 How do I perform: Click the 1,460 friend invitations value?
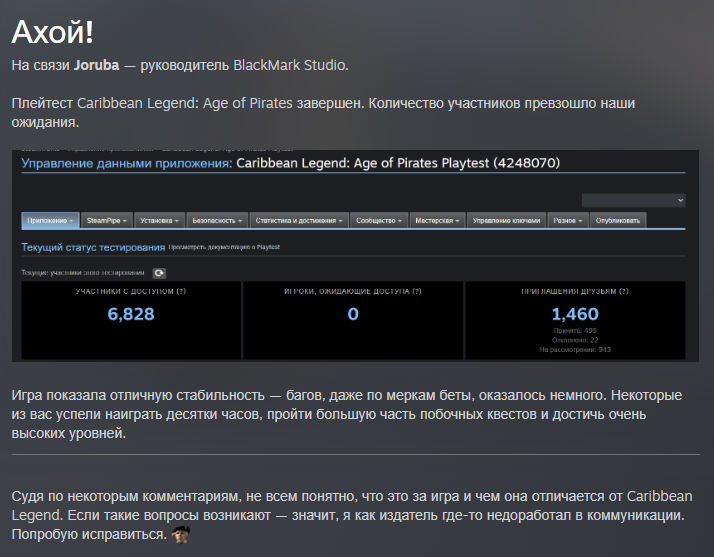575,314
